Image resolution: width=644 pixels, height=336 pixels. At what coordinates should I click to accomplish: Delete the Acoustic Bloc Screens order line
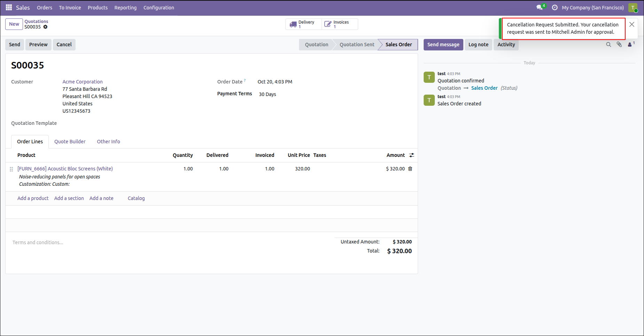pyautogui.click(x=410, y=169)
